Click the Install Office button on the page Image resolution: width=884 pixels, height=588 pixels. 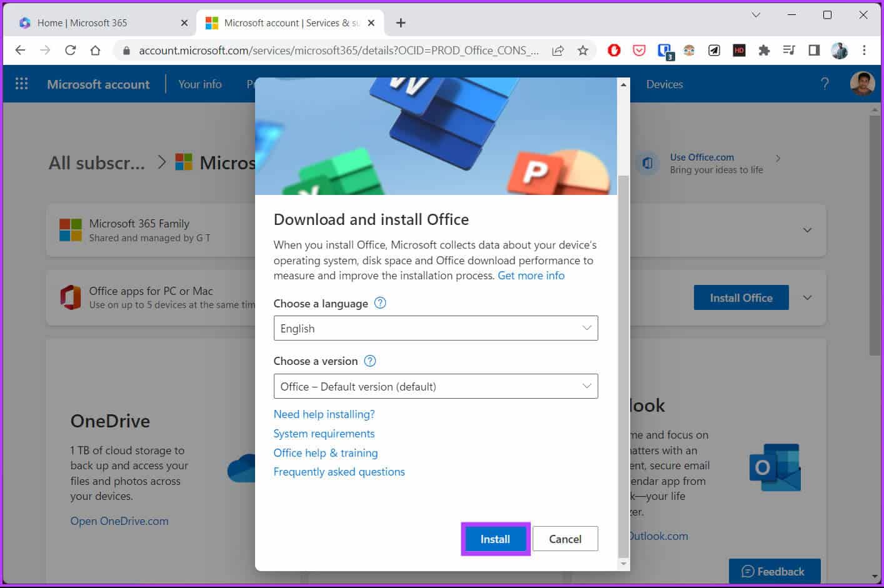pos(741,298)
